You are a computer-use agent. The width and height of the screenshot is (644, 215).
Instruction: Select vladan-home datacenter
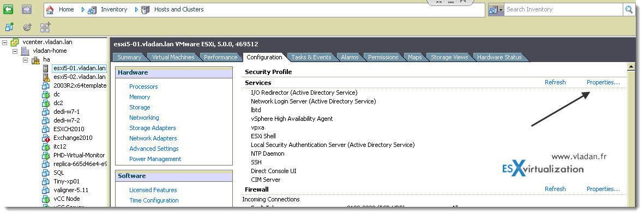click(x=50, y=51)
